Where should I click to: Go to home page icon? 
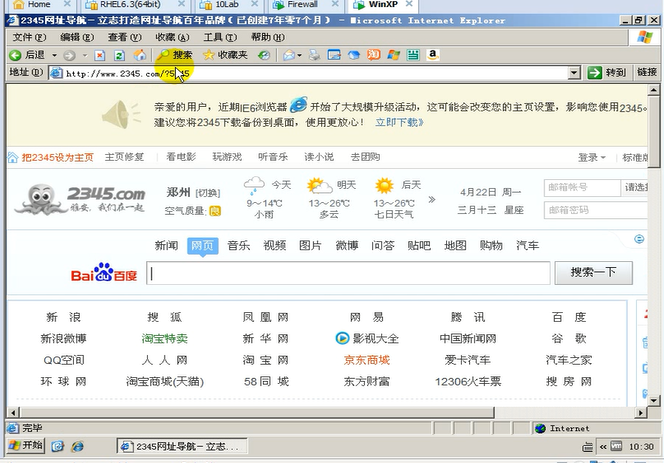(x=140, y=55)
